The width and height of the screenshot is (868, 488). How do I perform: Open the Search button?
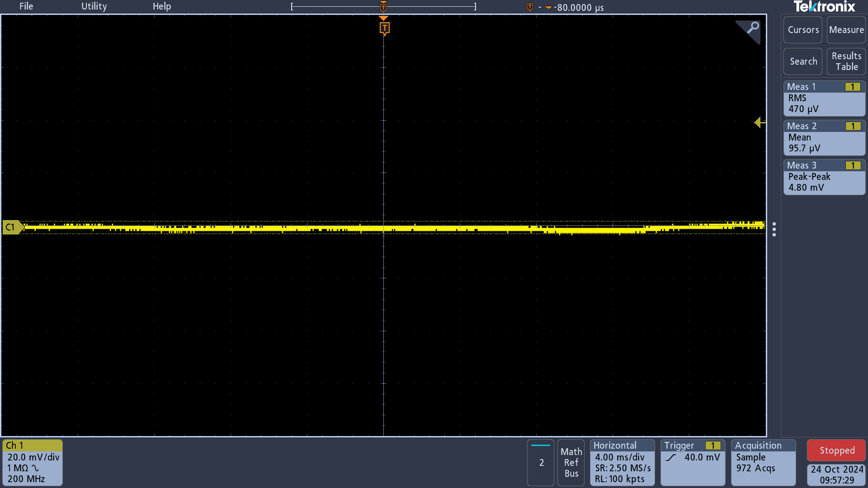pos(803,61)
